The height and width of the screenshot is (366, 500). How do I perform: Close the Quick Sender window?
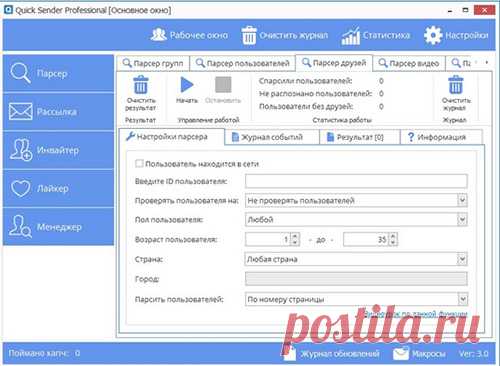pos(484,10)
